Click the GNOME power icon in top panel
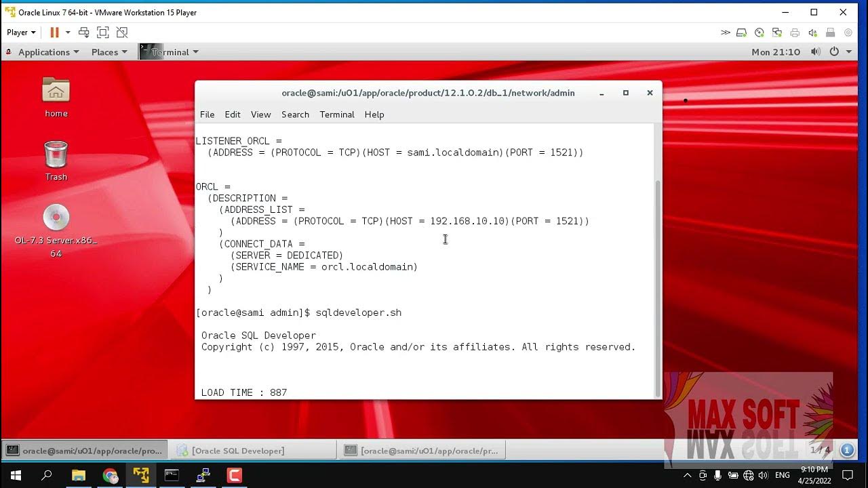The image size is (868, 488). click(834, 52)
